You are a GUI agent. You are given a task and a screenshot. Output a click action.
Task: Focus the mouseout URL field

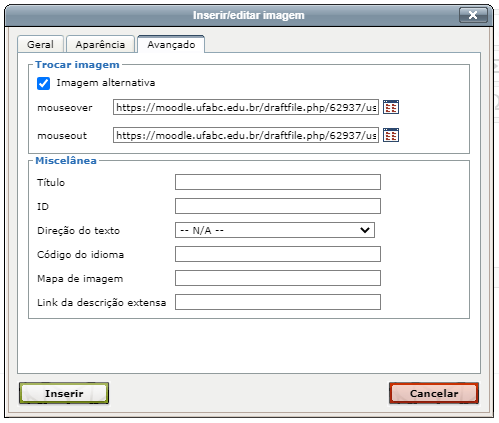click(x=246, y=135)
